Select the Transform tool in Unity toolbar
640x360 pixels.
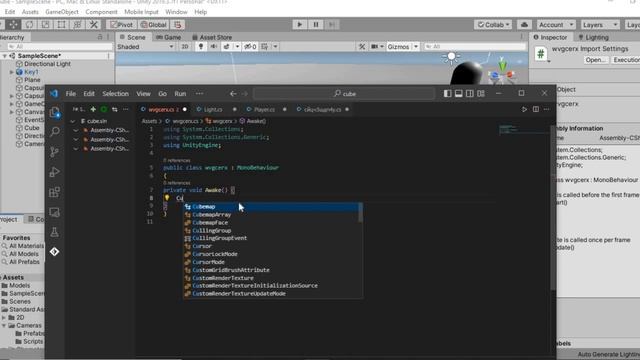point(77,24)
